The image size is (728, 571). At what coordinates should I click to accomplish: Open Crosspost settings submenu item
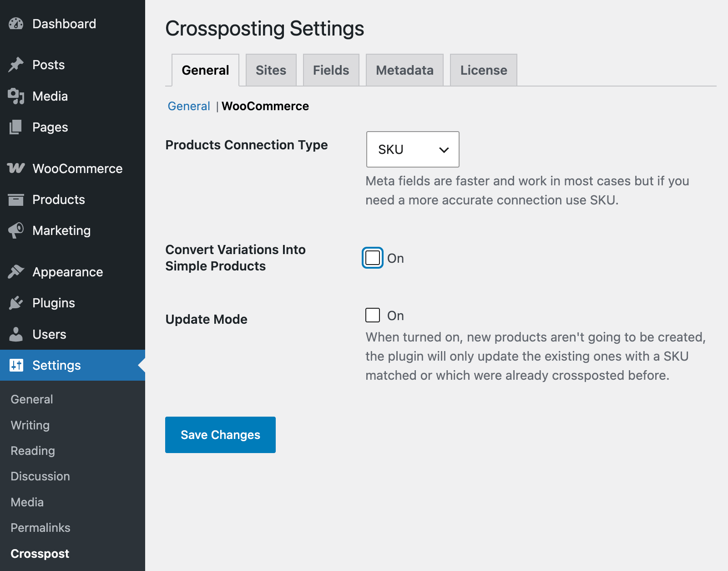click(40, 554)
